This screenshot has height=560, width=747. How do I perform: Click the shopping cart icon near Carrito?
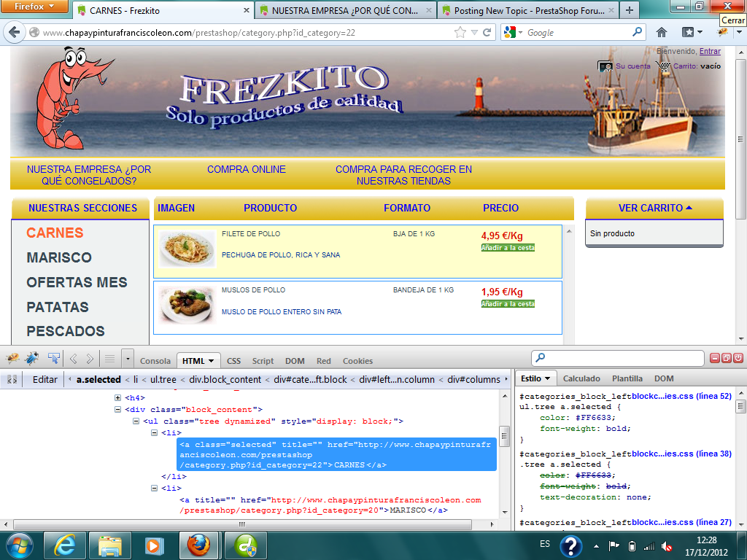[662, 66]
